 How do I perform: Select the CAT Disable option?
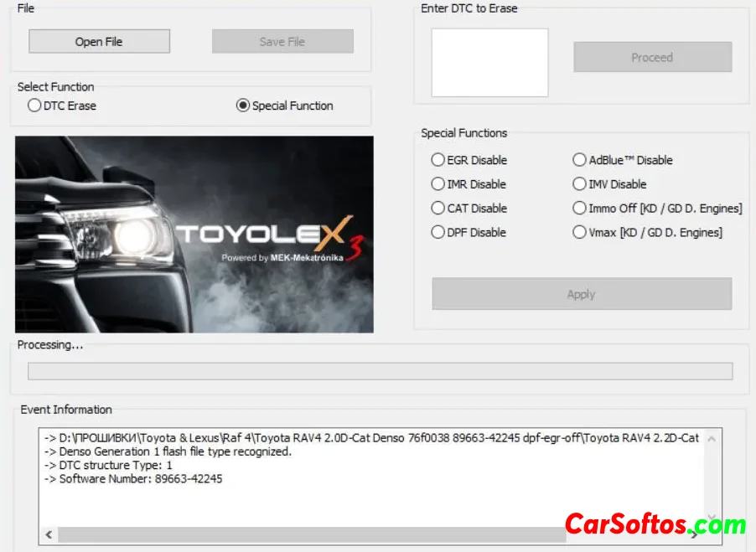point(438,209)
